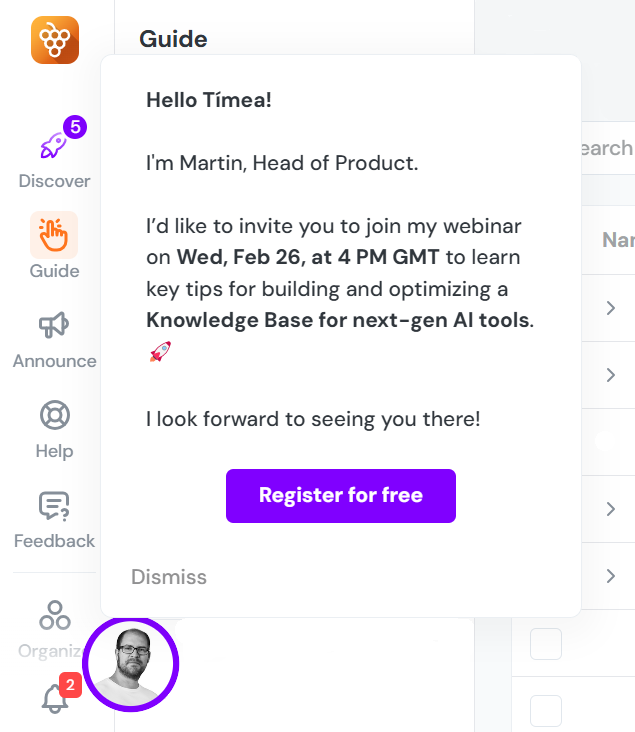Open Help via the lifebuoy icon
The image size is (635, 732).
(x=54, y=415)
